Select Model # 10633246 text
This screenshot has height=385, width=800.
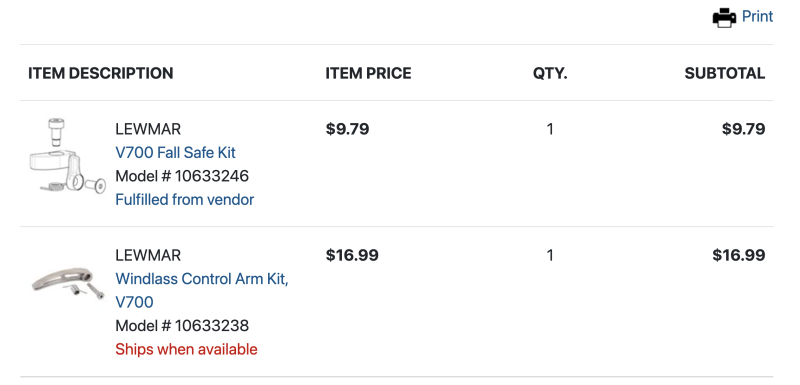[x=182, y=176]
